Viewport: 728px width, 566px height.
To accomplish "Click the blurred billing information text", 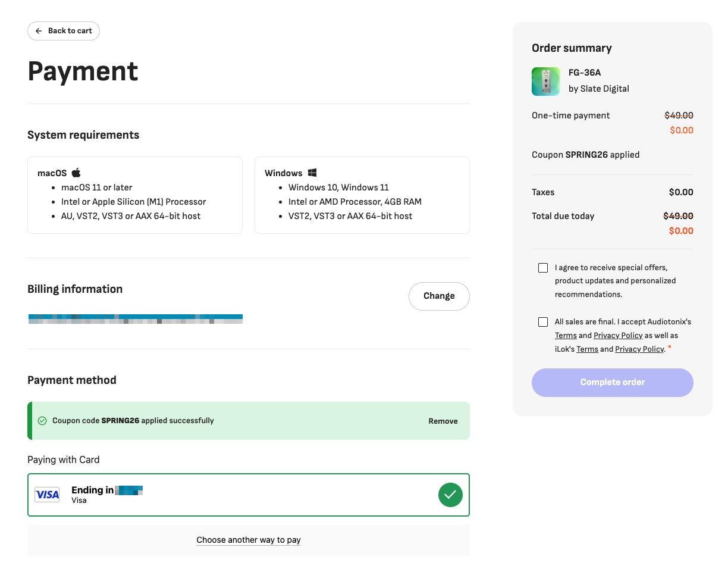I will 136,319.
